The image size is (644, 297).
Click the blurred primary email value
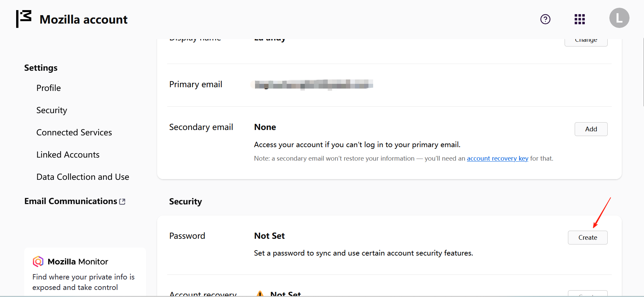coord(313,84)
